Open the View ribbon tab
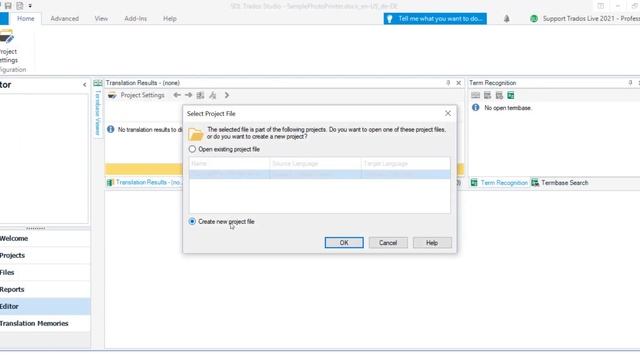The image size is (640, 360). (x=101, y=19)
